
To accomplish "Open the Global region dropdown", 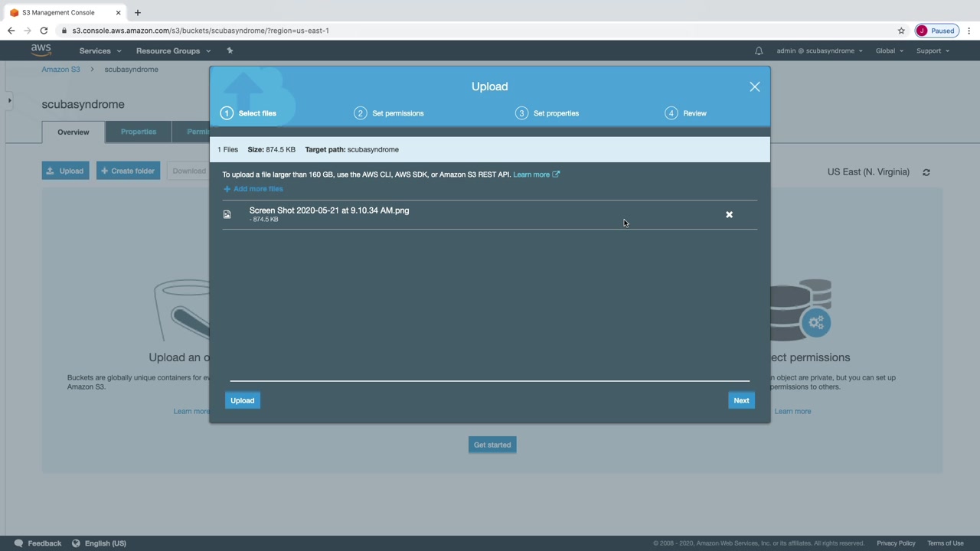I will pyautogui.click(x=890, y=51).
